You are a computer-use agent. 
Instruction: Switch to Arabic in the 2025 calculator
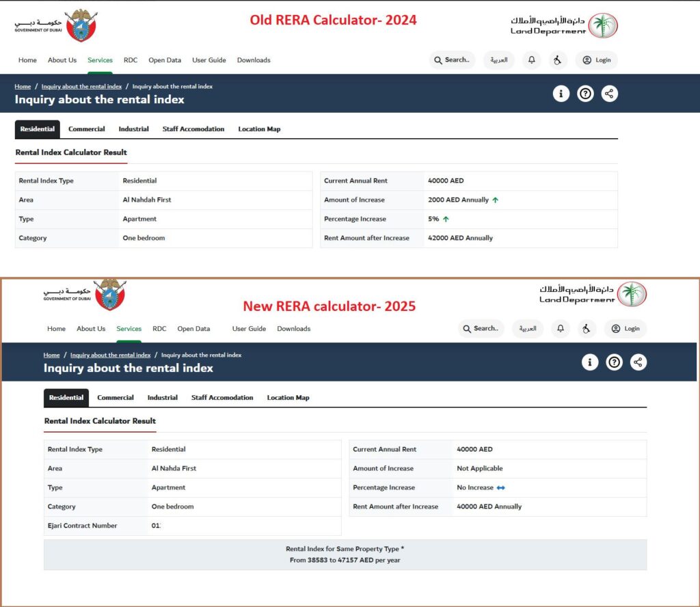528,329
